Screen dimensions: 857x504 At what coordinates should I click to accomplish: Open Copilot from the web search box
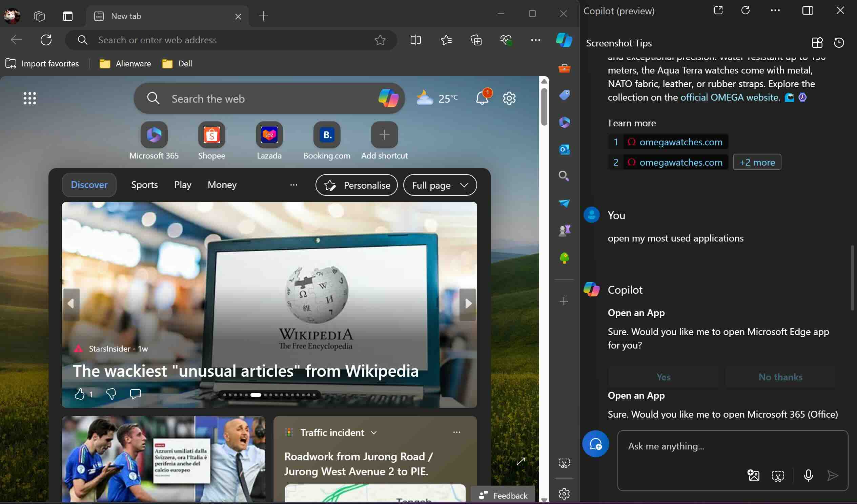(x=388, y=98)
